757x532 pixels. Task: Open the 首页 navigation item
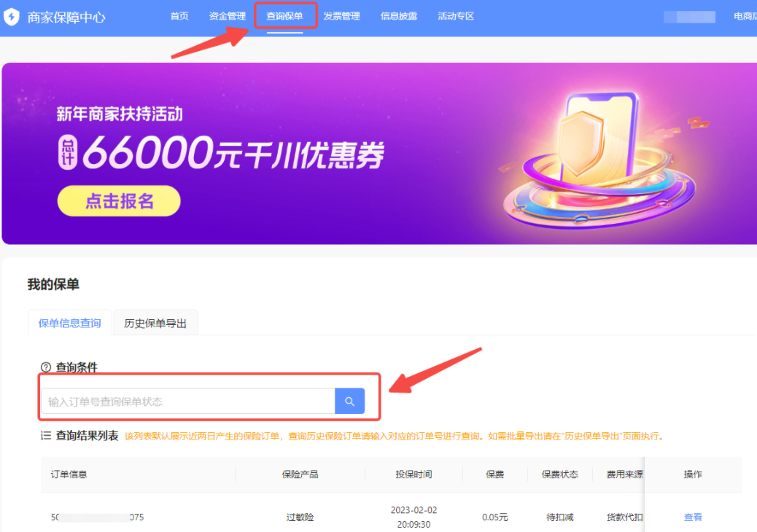click(179, 15)
